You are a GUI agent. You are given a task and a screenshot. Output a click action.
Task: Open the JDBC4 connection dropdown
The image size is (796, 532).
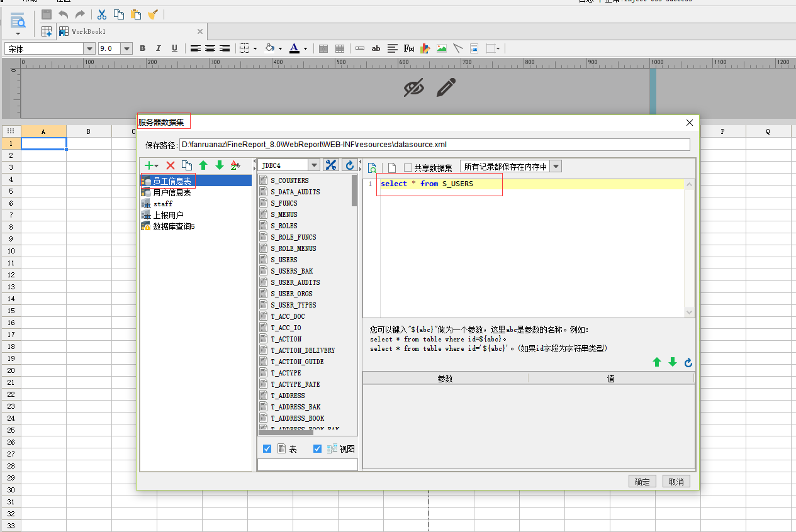pyautogui.click(x=314, y=165)
